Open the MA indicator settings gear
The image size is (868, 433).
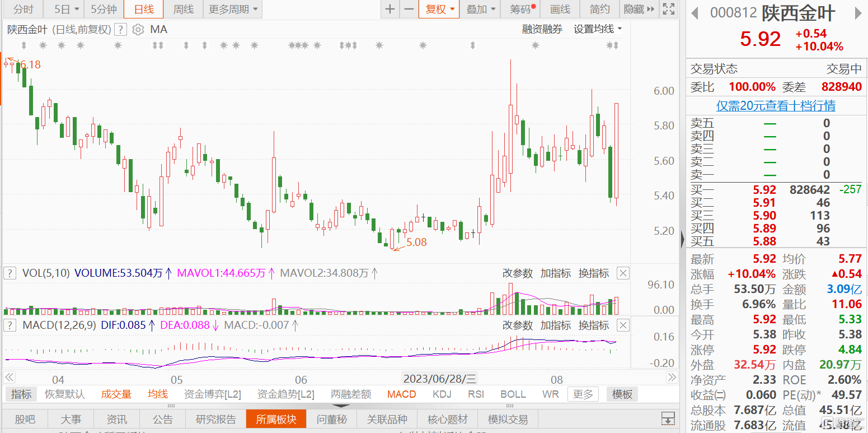tap(138, 30)
